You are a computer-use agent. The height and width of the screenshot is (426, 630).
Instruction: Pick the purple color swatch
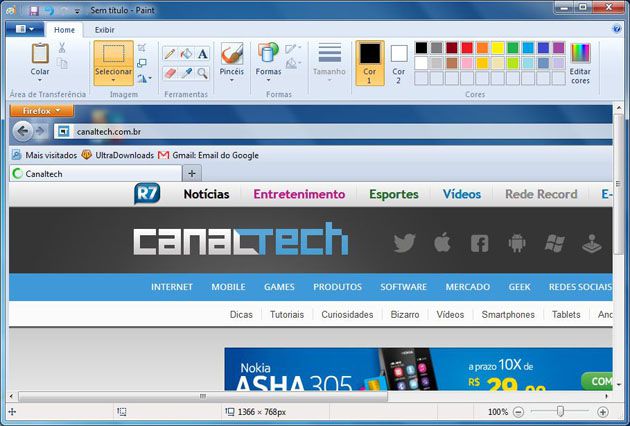(558, 48)
